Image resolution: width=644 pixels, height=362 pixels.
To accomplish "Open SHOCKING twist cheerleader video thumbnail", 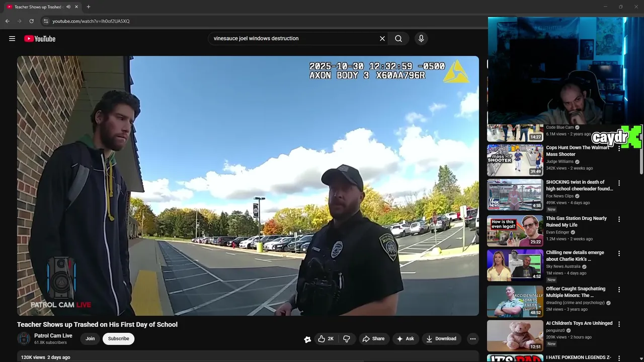I will [x=515, y=195].
